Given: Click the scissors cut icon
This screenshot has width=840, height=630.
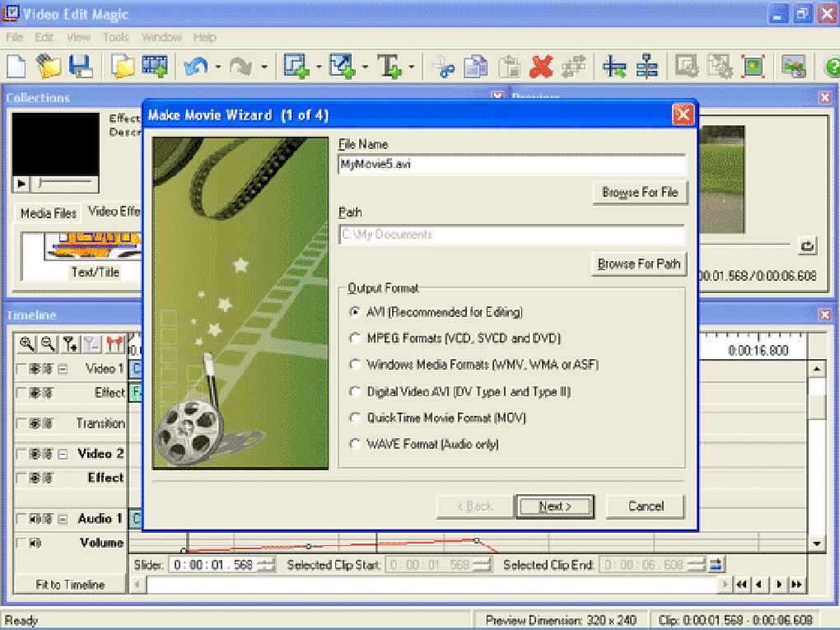Looking at the screenshot, I should tap(443, 67).
